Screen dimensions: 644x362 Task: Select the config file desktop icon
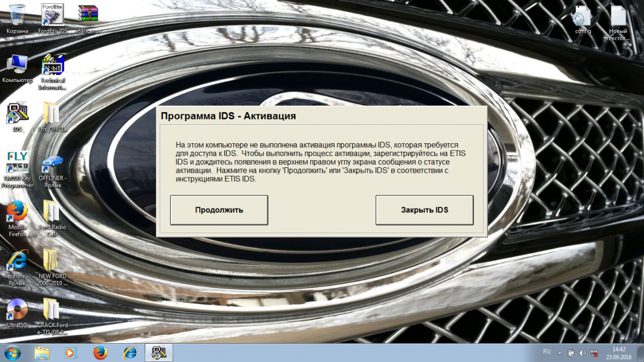(x=583, y=20)
